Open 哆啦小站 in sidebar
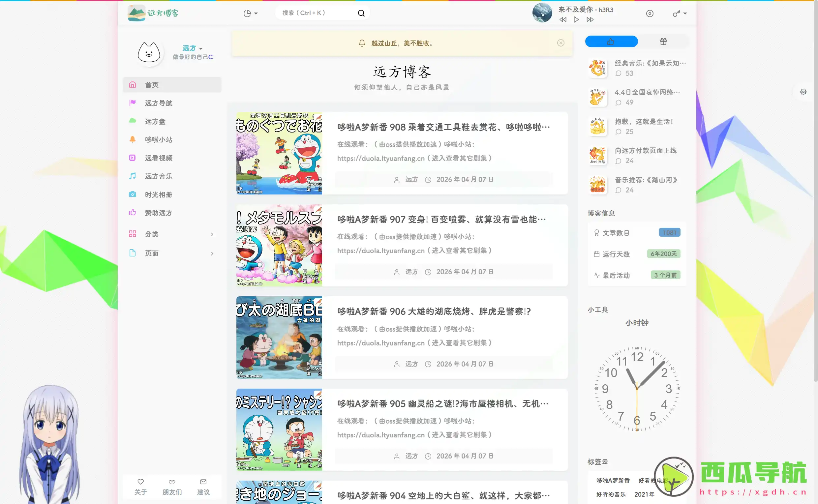Viewport: 818px width, 504px height. coord(172,140)
